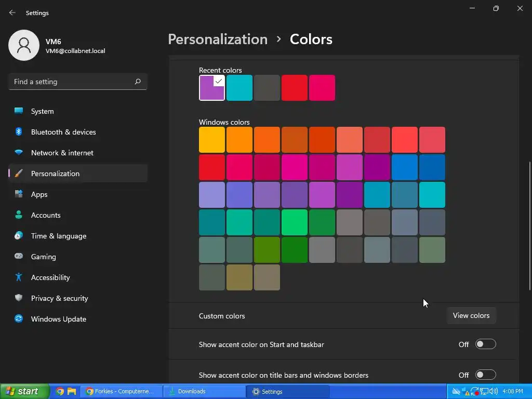Click the Windows Update sync icon

tap(19, 318)
